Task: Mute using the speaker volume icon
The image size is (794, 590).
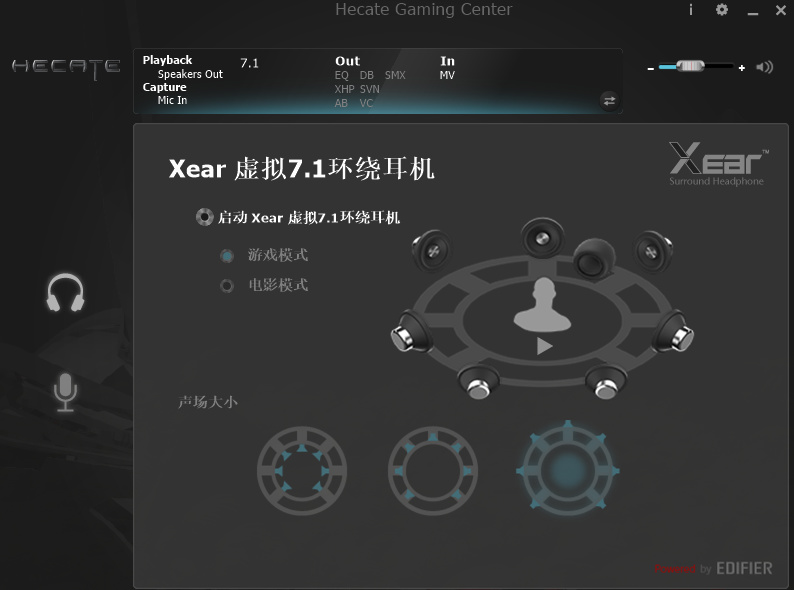Action: [764, 67]
